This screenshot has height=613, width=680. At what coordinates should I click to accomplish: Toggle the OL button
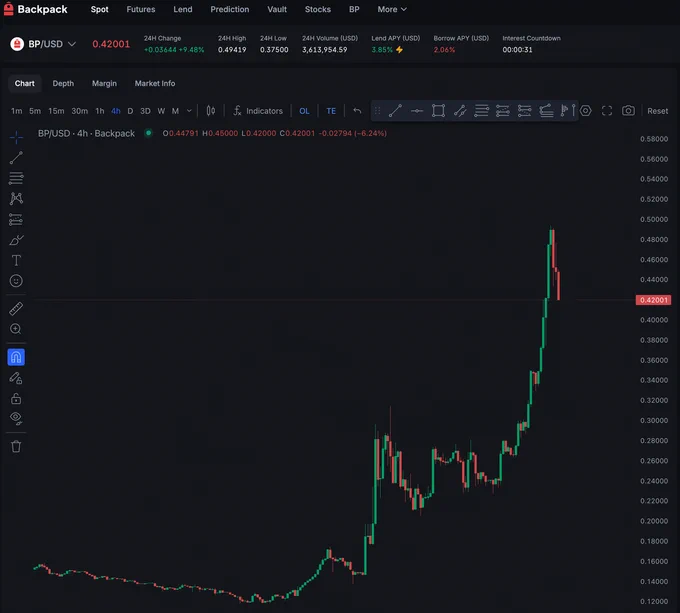(x=304, y=111)
